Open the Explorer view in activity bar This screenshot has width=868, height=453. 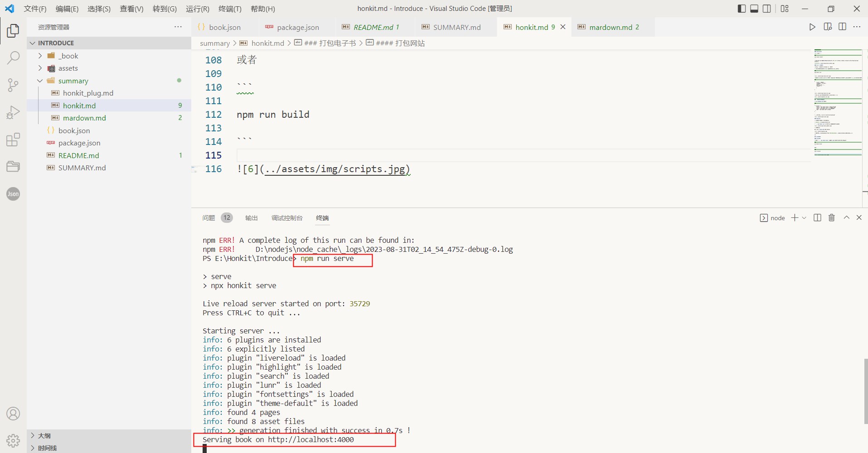click(x=13, y=31)
